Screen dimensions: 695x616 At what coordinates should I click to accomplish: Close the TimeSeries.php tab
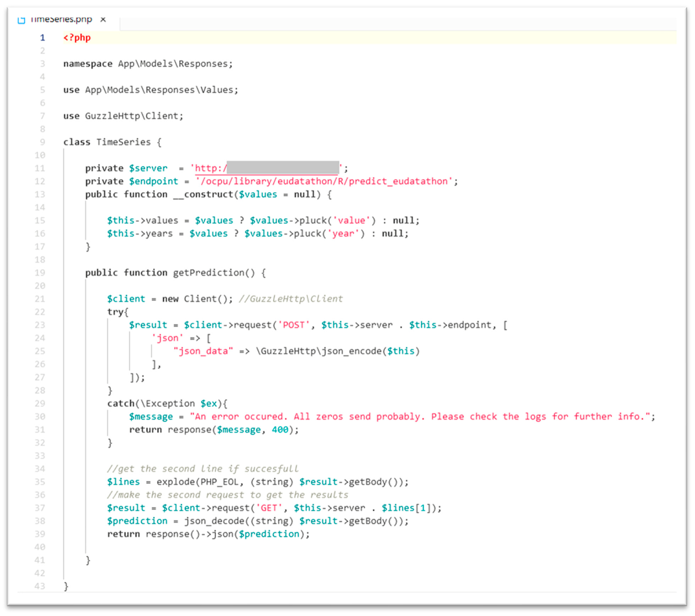click(103, 20)
